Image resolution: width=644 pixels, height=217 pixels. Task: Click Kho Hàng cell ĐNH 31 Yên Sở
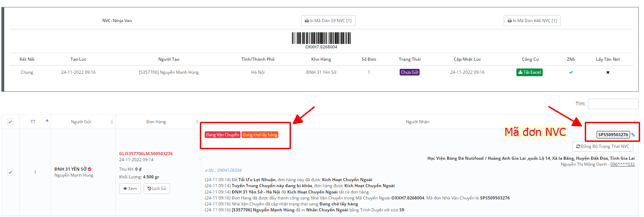pyautogui.click(x=321, y=72)
